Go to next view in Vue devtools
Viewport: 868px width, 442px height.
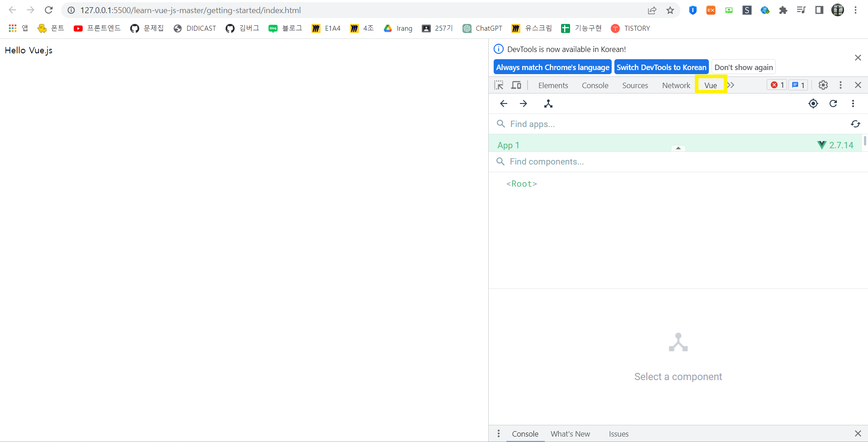pyautogui.click(x=524, y=103)
